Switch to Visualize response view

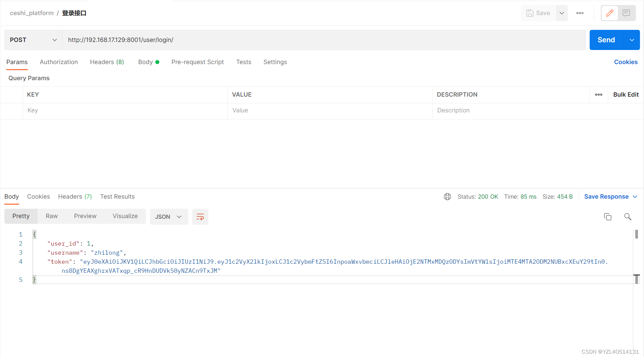[x=125, y=216]
